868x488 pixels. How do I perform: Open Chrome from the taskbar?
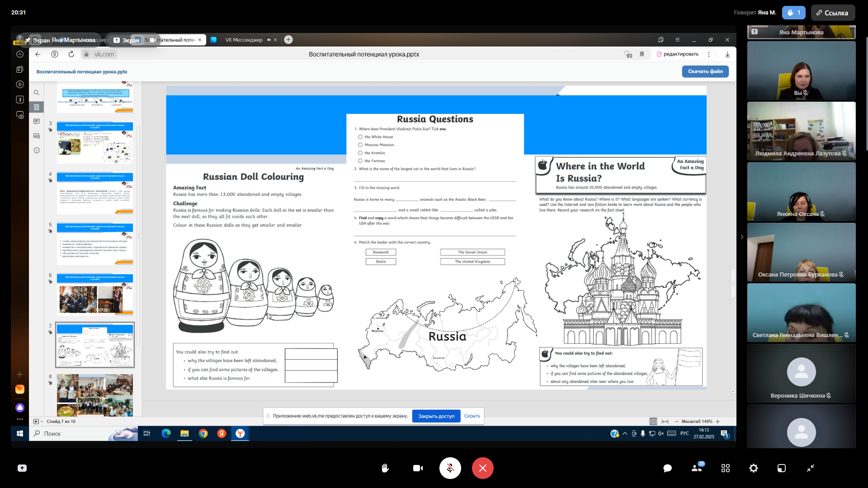coord(203,433)
